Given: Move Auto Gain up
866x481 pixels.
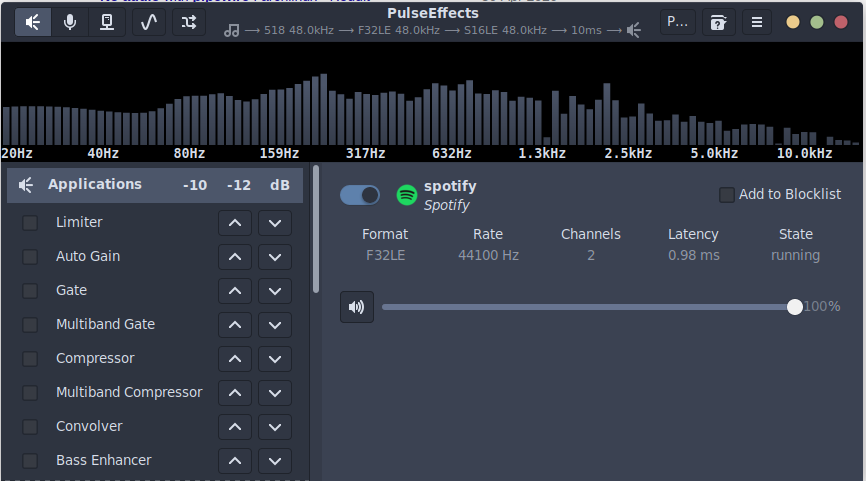Looking at the screenshot, I should click(235, 257).
